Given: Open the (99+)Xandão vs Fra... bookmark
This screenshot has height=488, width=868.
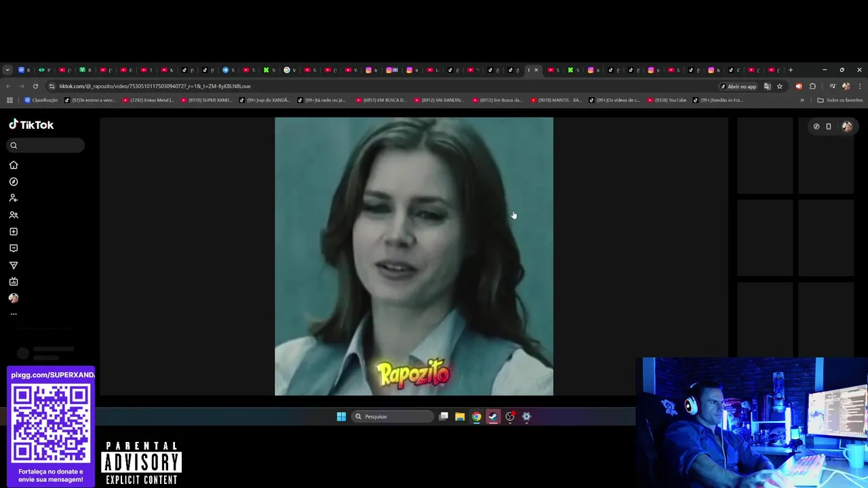Looking at the screenshot, I should pyautogui.click(x=718, y=100).
